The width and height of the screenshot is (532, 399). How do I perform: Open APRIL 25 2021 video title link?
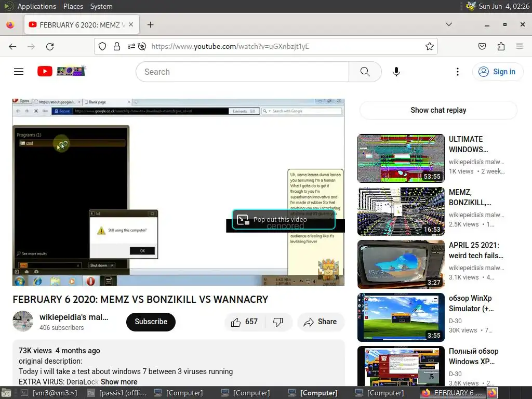coord(476,250)
